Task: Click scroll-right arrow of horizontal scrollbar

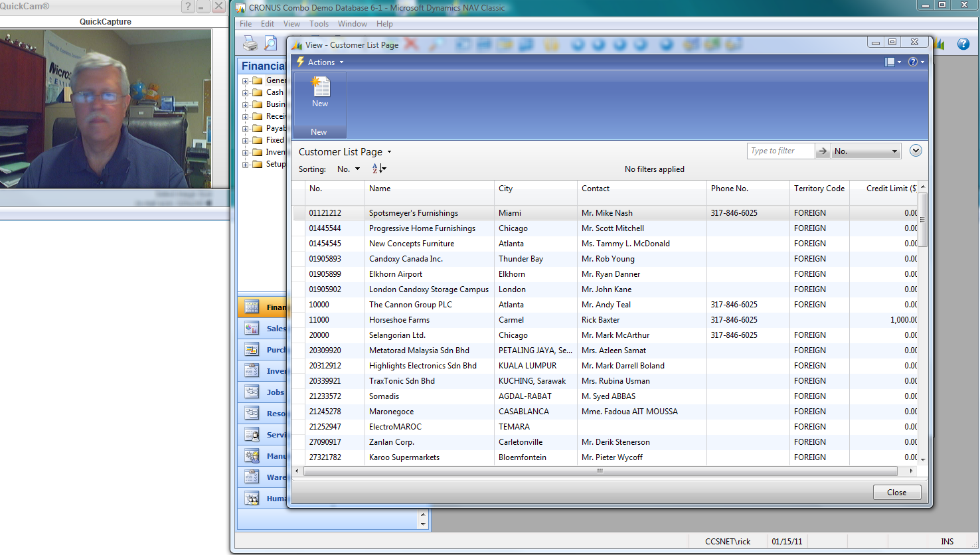Action: pos(911,471)
